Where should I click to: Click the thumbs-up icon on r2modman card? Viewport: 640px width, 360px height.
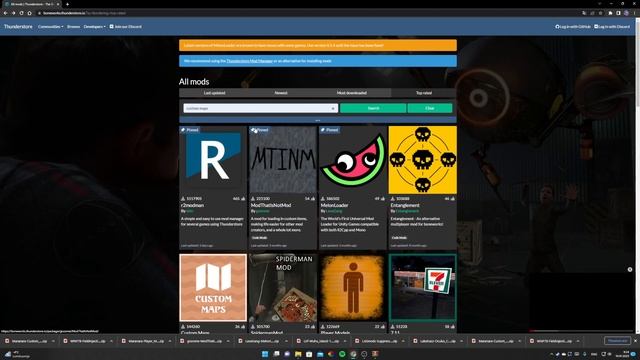[243, 199]
